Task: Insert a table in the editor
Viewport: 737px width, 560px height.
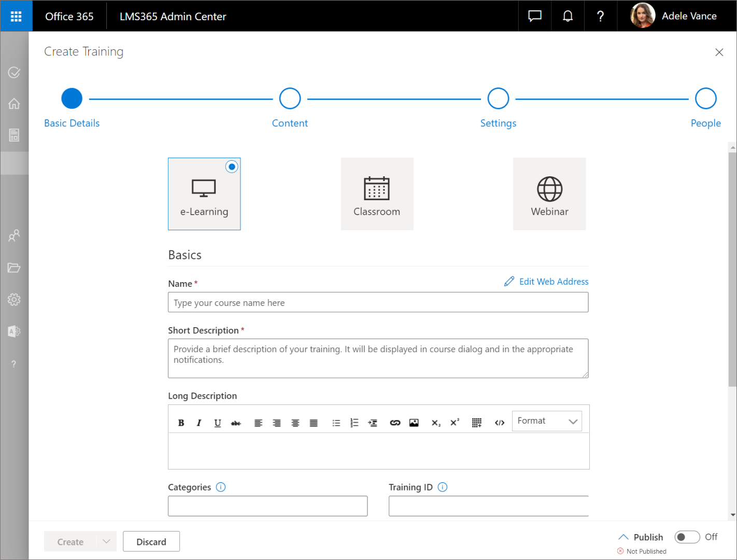Action: tap(477, 423)
